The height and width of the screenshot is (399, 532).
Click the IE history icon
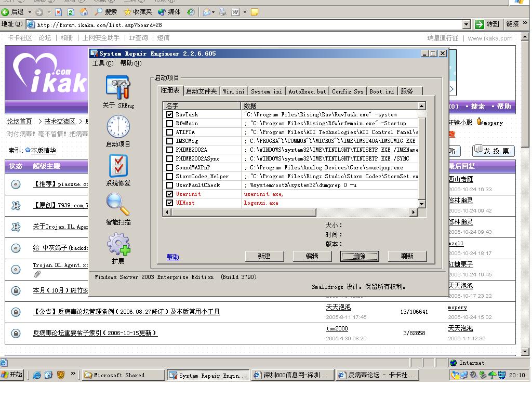[x=191, y=12]
